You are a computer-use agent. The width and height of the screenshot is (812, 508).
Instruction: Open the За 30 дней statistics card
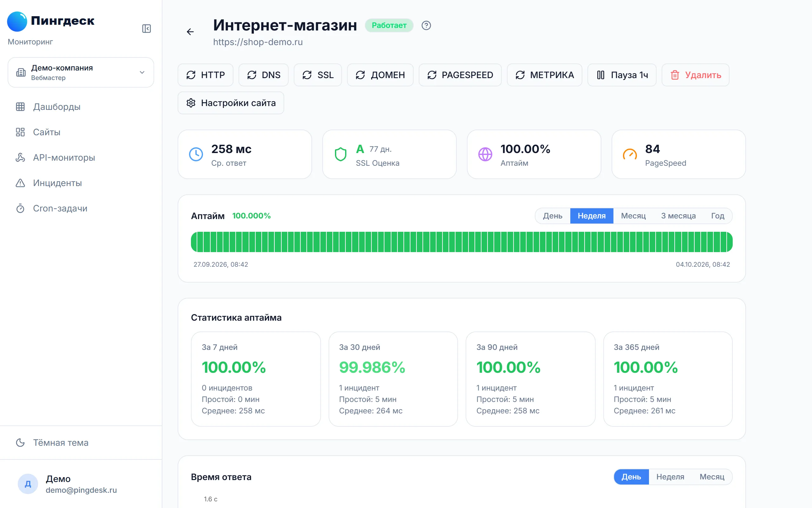click(x=393, y=379)
